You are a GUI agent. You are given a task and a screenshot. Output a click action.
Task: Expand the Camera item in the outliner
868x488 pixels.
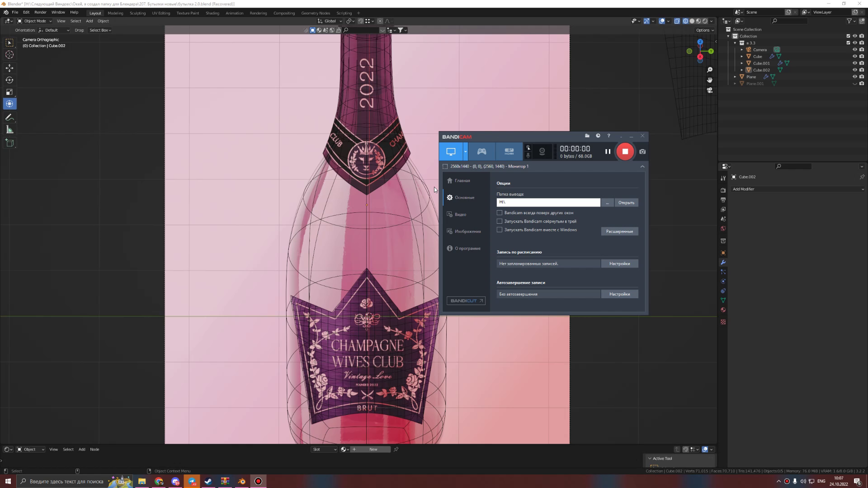(x=741, y=50)
